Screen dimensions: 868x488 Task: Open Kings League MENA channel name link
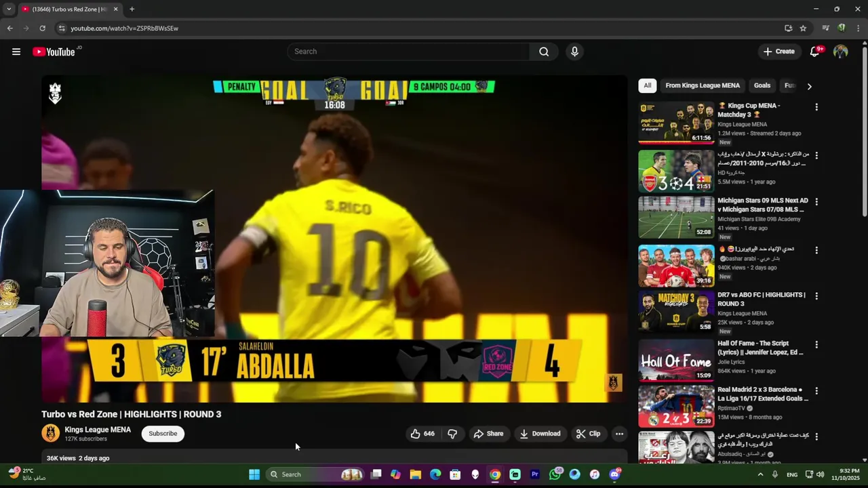(98, 430)
